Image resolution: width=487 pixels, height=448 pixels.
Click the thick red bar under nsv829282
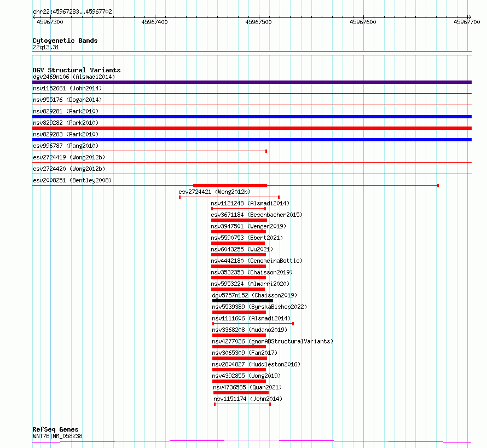pyautogui.click(x=252, y=128)
